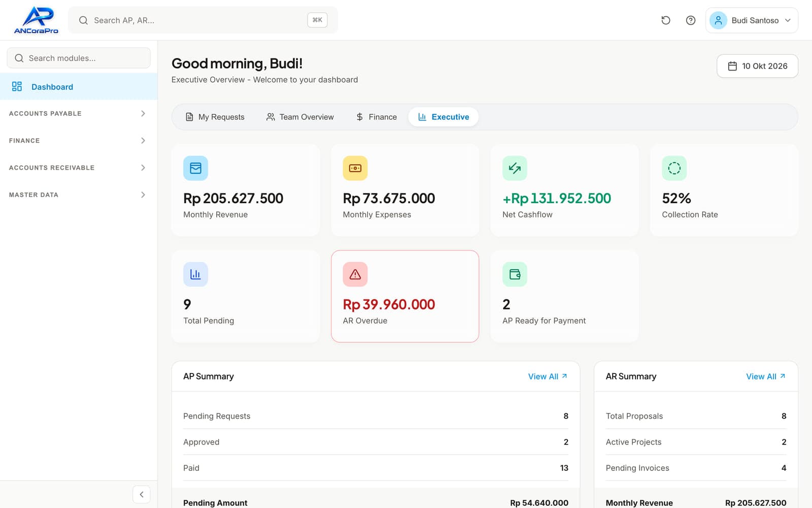Image resolution: width=812 pixels, height=508 pixels.
Task: Open the 10 Okt 2026 date picker
Action: tap(757, 66)
